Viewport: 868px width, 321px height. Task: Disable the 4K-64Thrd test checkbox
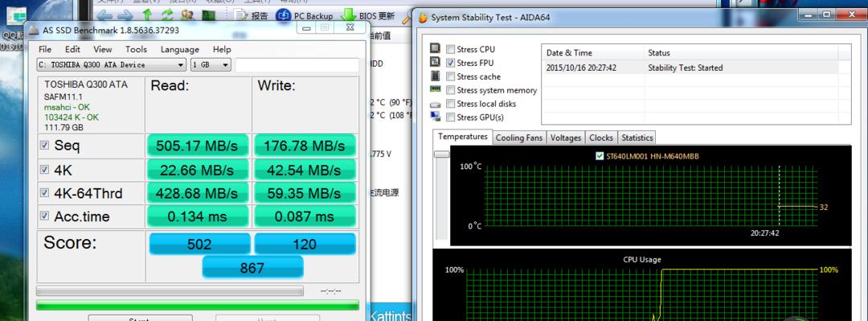[x=44, y=193]
